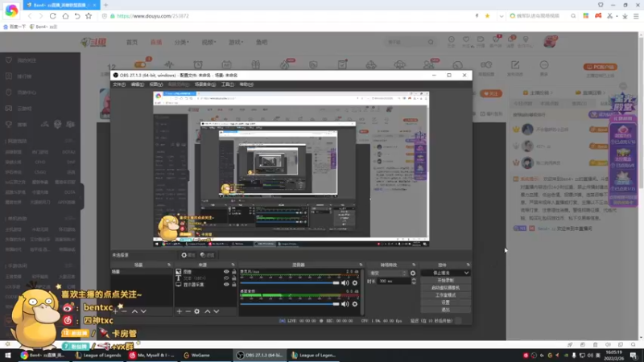
Task: Open Douyu 分类 category dropdown
Action: click(x=181, y=43)
